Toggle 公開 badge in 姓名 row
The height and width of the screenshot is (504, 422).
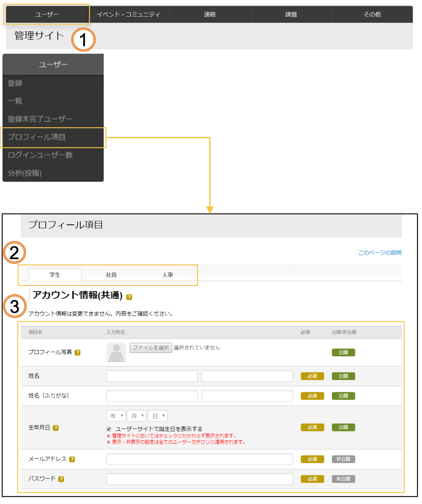tap(343, 376)
